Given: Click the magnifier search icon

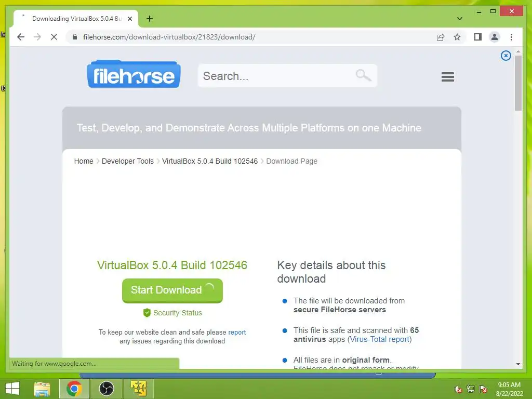Looking at the screenshot, I should [363, 75].
